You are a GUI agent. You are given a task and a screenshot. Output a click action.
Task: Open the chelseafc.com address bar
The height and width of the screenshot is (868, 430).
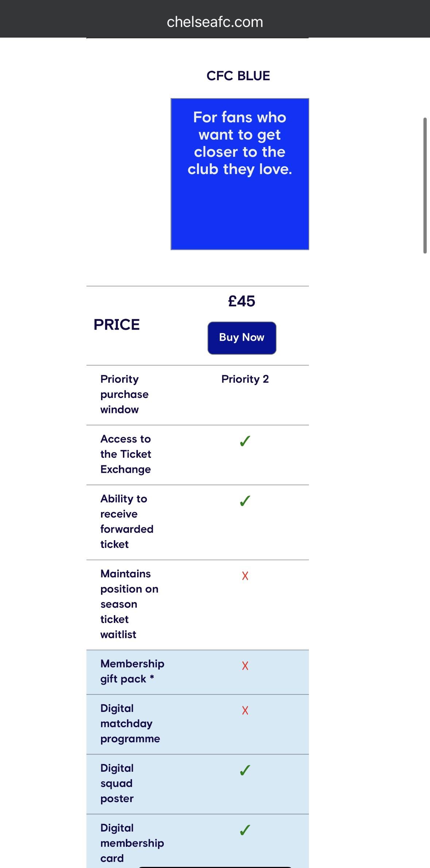(x=214, y=22)
